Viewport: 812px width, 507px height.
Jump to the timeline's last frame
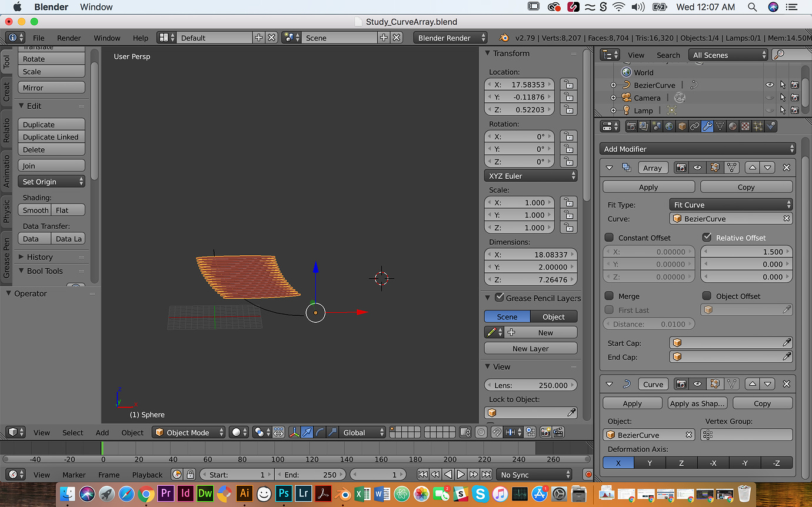(487, 475)
